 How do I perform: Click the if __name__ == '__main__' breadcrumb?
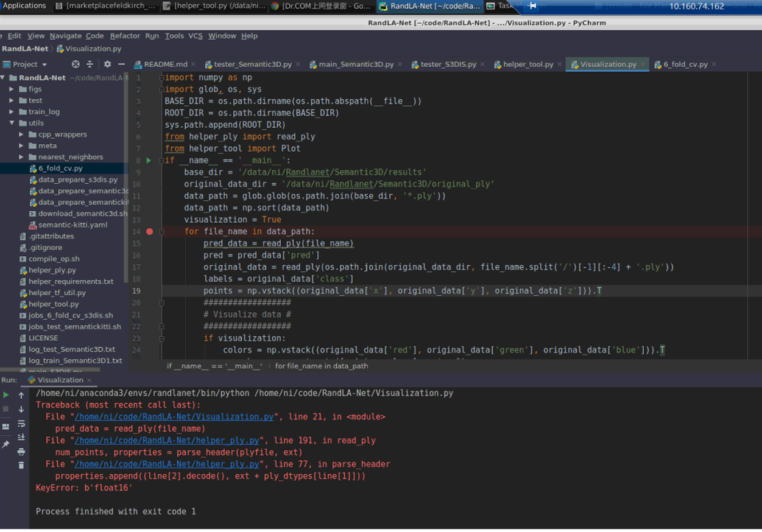pyautogui.click(x=214, y=366)
